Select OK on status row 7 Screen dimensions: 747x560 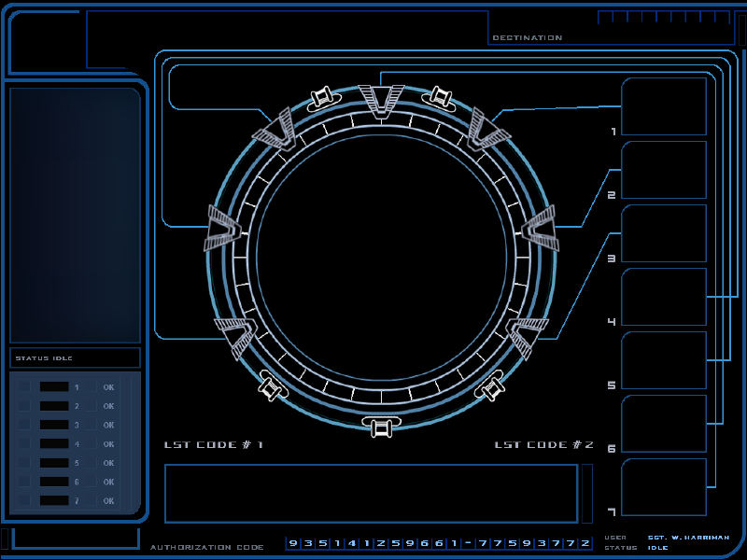tap(108, 501)
